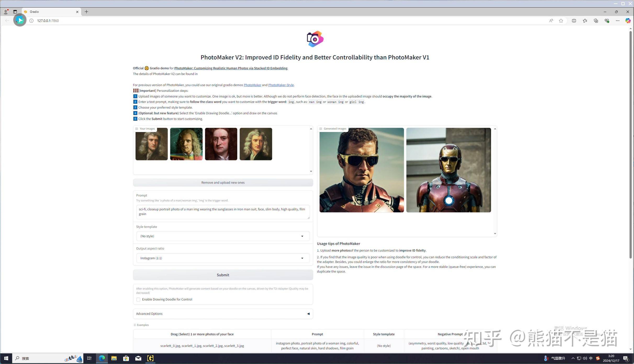634x364 pixels.
Task: Open the generated sunglasses man close-up image
Action: (362, 170)
